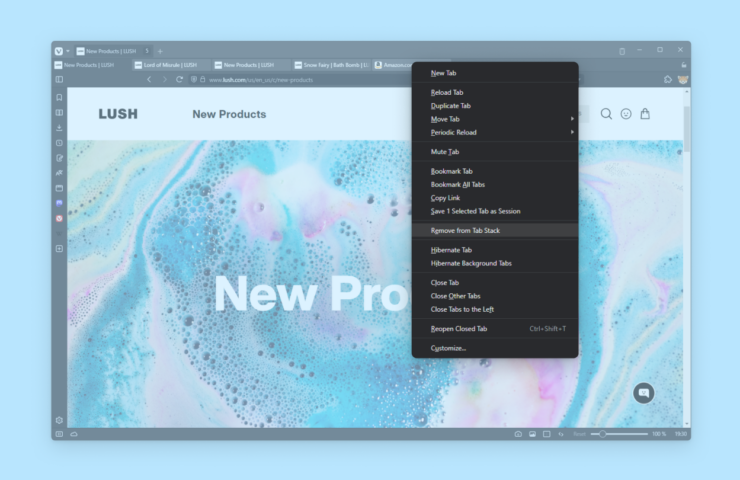Select Remove from Tab Stack
This screenshot has height=480, width=740.
point(495,230)
